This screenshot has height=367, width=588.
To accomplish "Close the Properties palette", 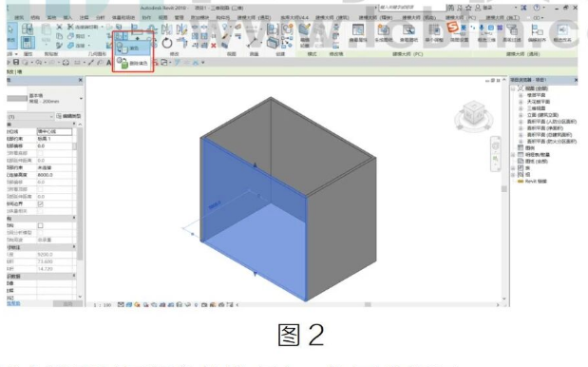I will 80,80.
